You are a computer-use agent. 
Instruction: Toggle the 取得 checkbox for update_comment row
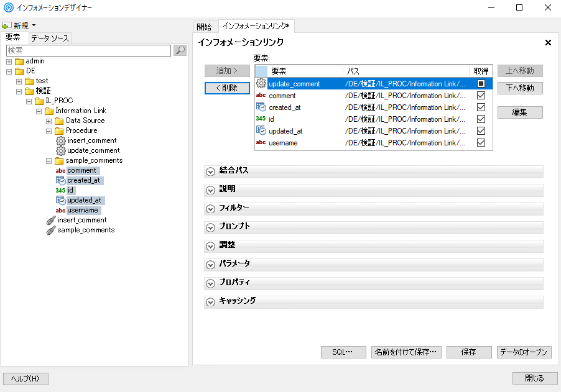tap(481, 84)
